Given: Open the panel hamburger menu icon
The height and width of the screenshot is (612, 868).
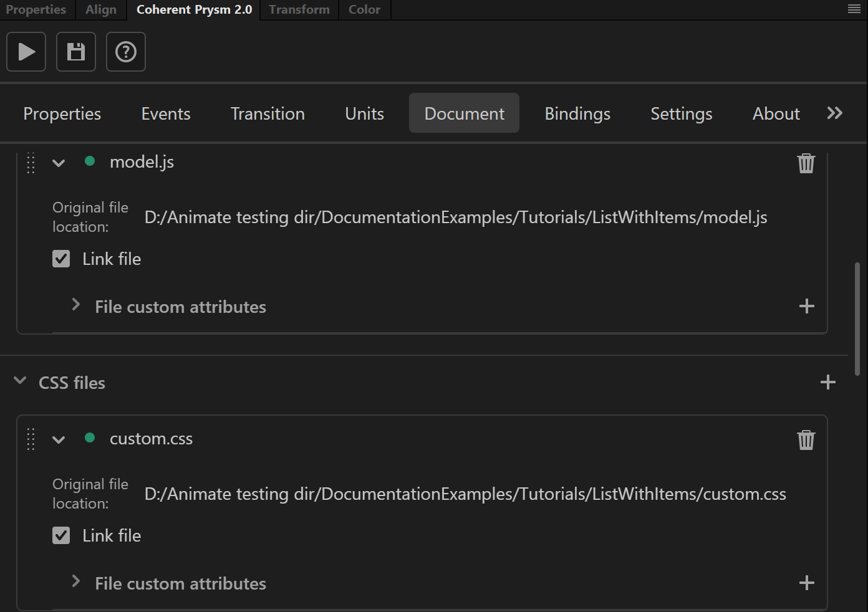Looking at the screenshot, I should click(854, 9).
